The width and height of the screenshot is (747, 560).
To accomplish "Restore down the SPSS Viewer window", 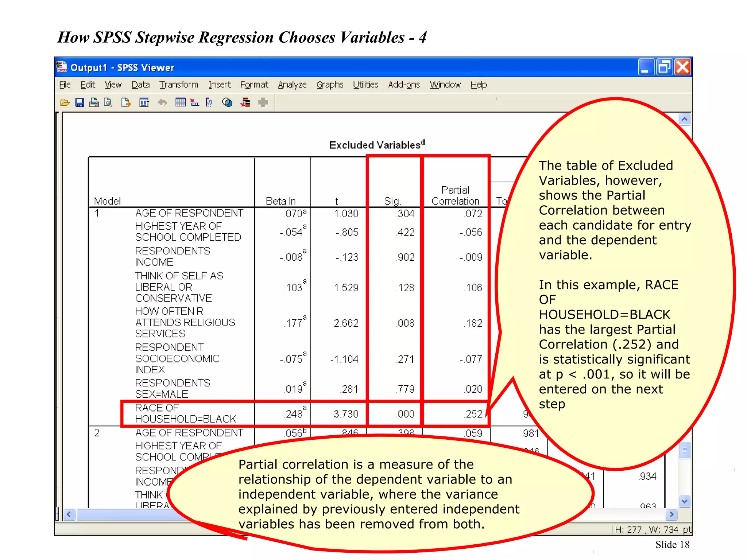I will point(664,67).
